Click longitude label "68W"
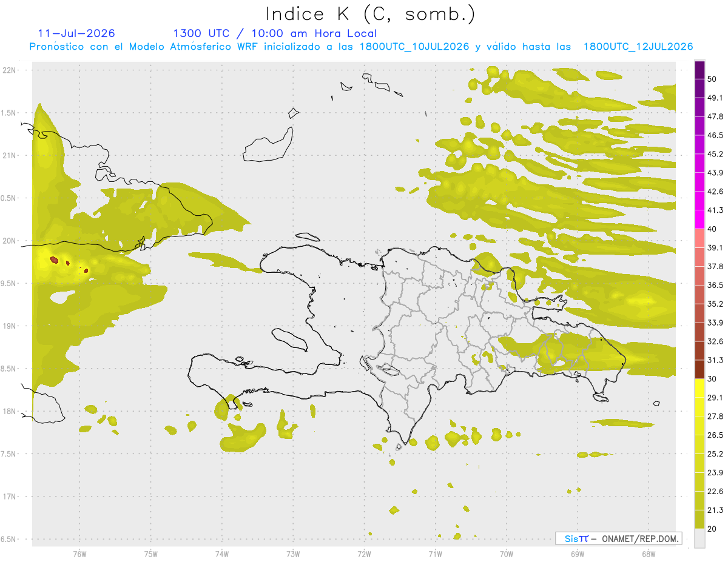 pyautogui.click(x=648, y=553)
